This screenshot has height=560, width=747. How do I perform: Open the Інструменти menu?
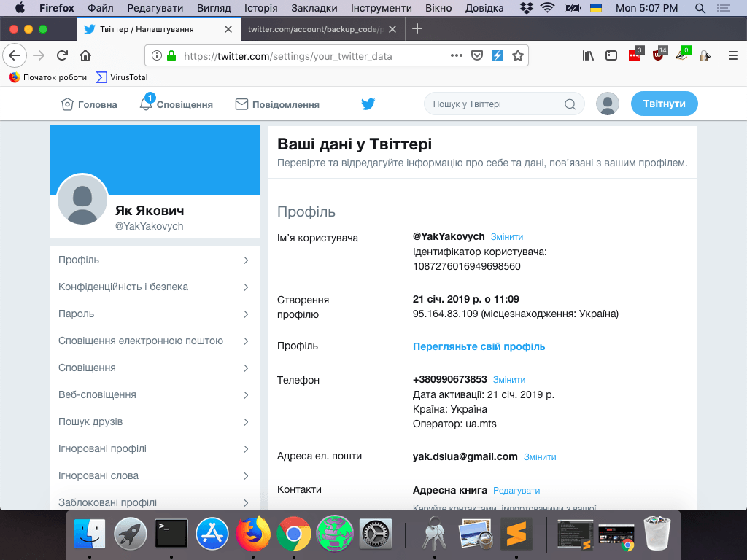(381, 8)
